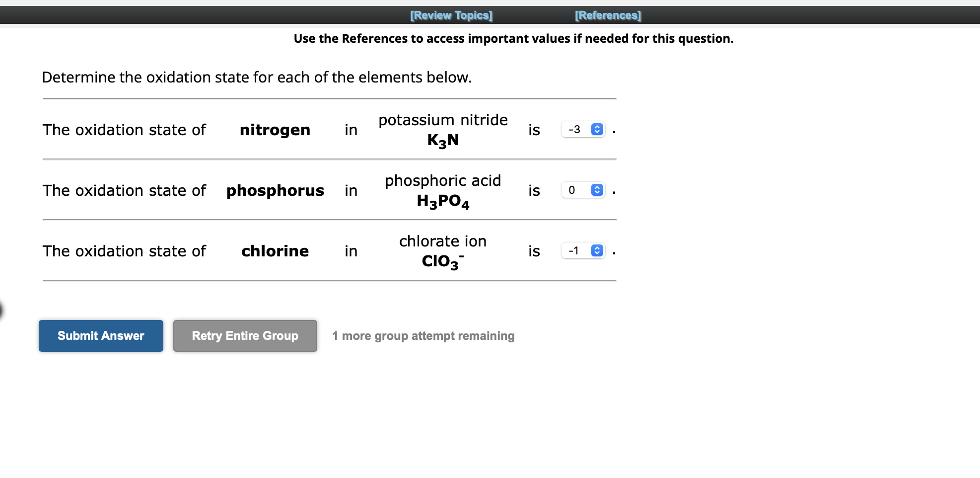
Task: Click the up arrow on the chlorine selector
Action: pos(596,248)
